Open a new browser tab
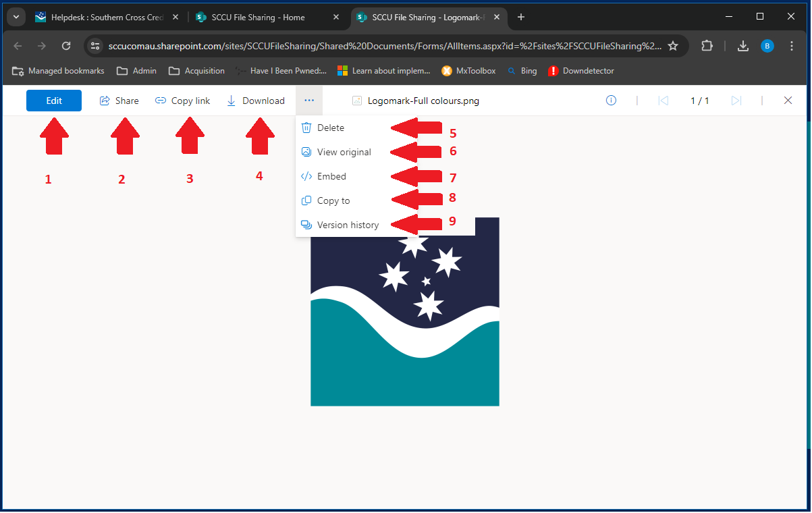 (520, 18)
